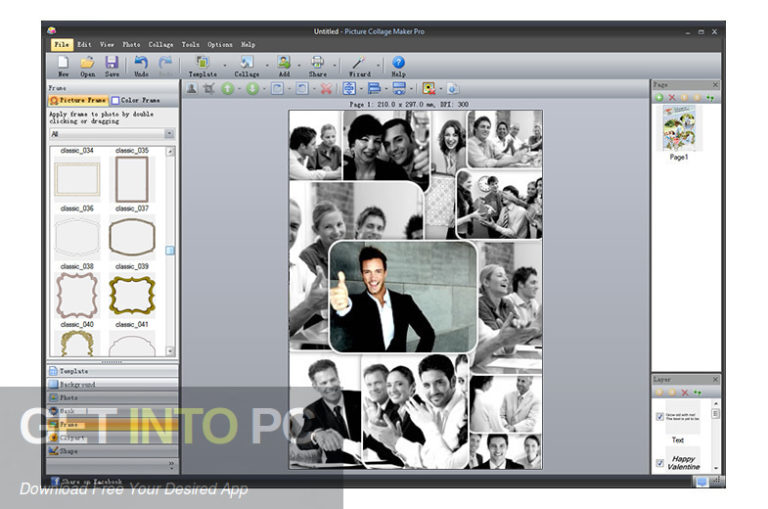The width and height of the screenshot is (768, 509).
Task: Select the classic_039 gold frame thumbnail
Action: (132, 295)
